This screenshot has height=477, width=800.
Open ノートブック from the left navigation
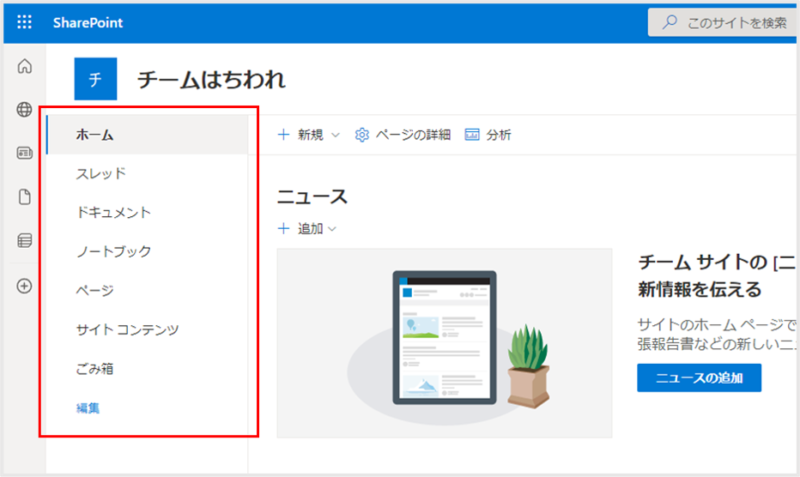pyautogui.click(x=114, y=251)
